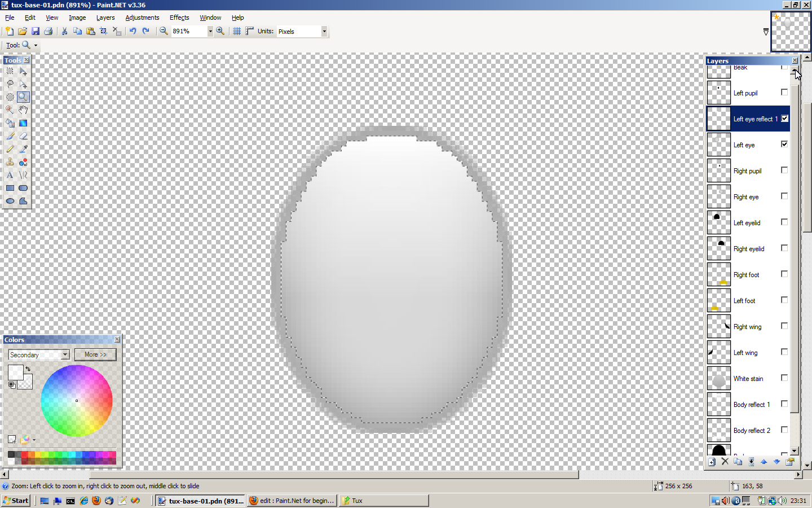Open the Adjustments menu
The width and height of the screenshot is (812, 508).
pyautogui.click(x=142, y=17)
